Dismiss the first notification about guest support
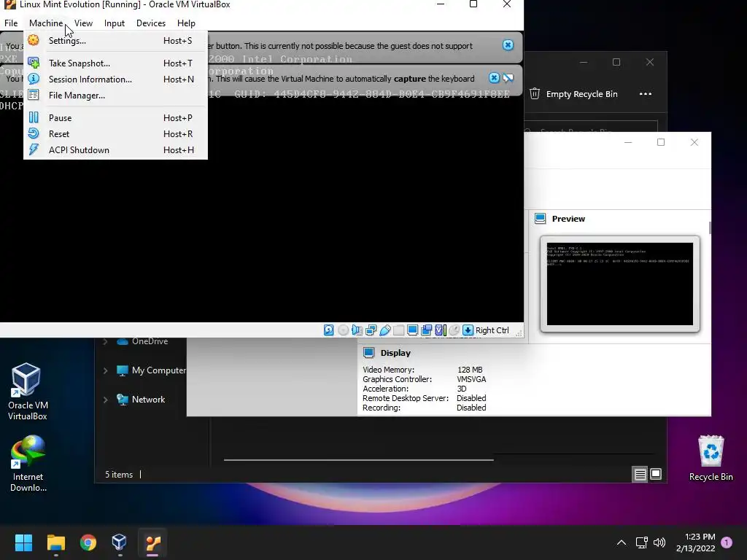This screenshot has width=747, height=560. coord(508,44)
